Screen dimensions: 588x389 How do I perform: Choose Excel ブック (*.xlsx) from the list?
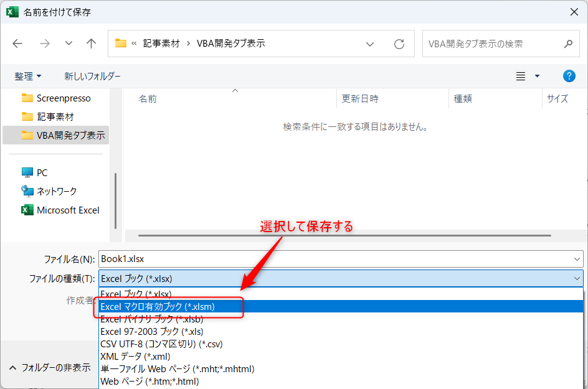[x=341, y=294]
